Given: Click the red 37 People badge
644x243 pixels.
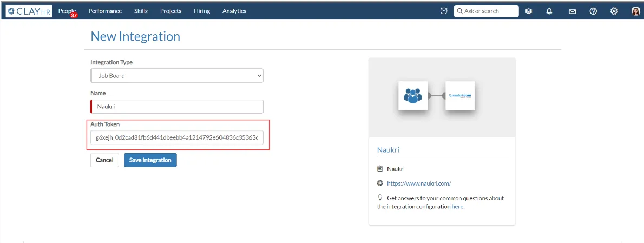Looking at the screenshot, I should [x=74, y=15].
